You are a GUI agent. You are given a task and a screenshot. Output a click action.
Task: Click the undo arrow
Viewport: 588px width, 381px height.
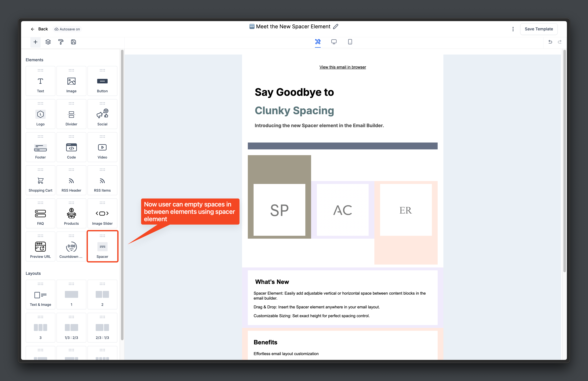(x=550, y=42)
